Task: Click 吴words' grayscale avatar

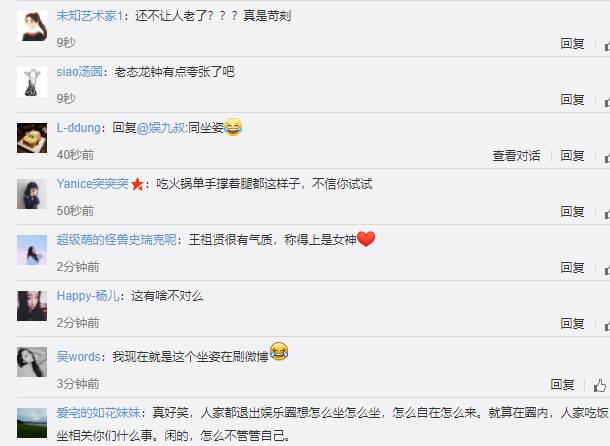Action: (x=32, y=362)
